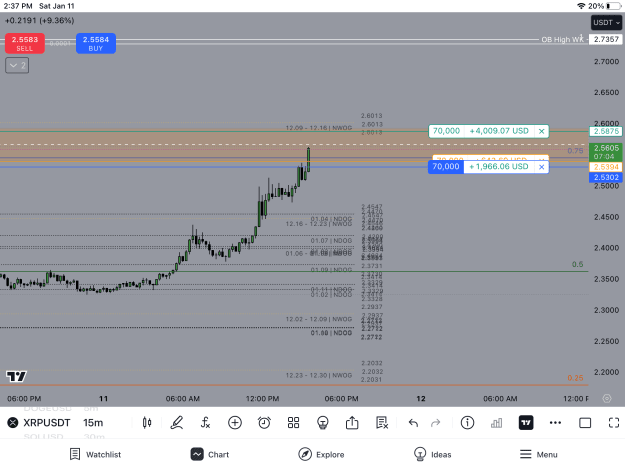Viewport: 625px width, 469px height.
Task: Open the Ideas tab
Action: click(x=432, y=455)
